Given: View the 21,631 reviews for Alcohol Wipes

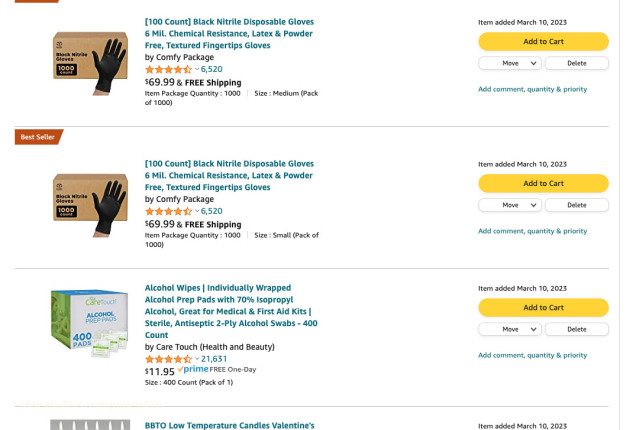Looking at the screenshot, I should [214, 358].
